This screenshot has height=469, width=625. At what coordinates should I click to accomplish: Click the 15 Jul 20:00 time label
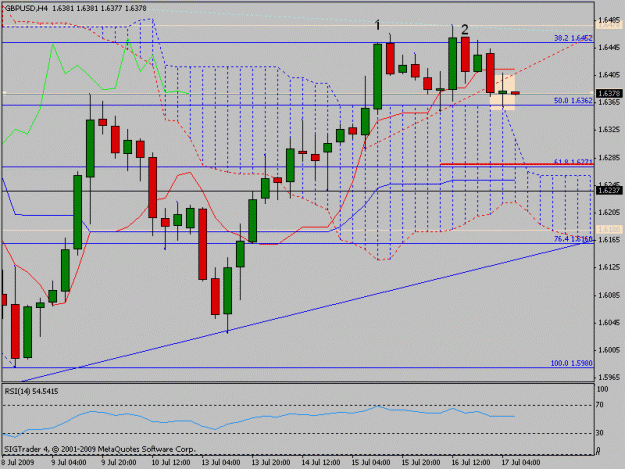[x=421, y=462]
